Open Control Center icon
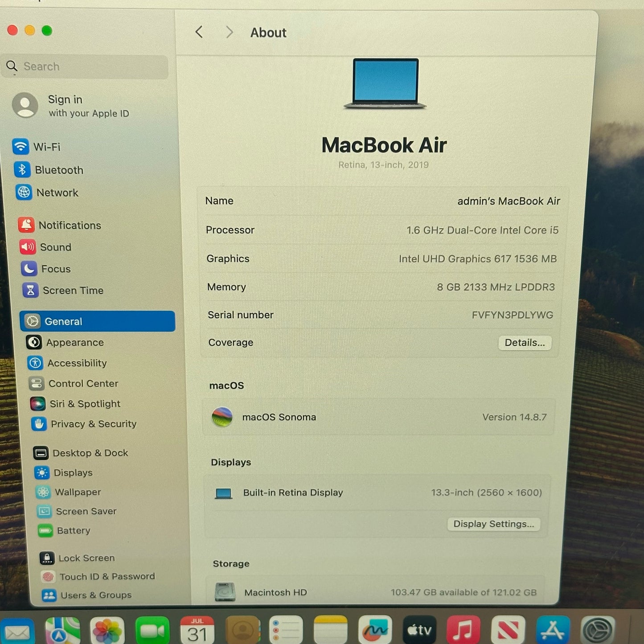The image size is (644, 644). (x=36, y=383)
